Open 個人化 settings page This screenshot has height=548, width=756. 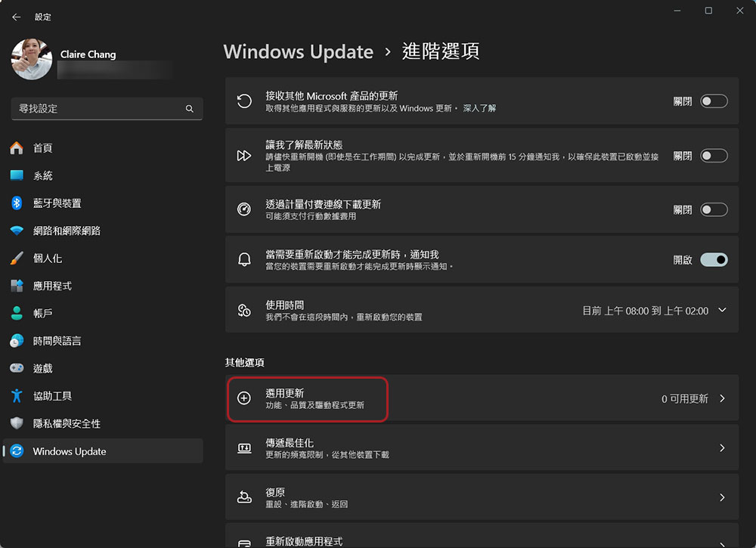(x=103, y=259)
